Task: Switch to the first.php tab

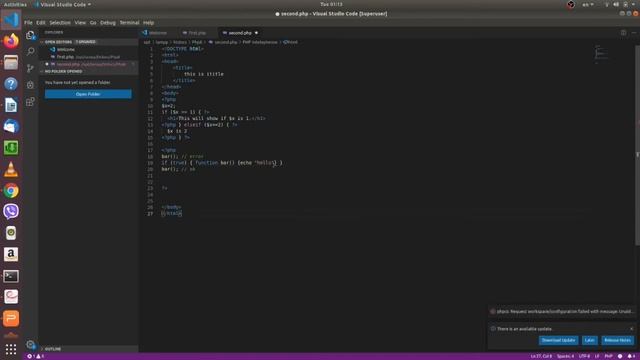Action: tap(197, 33)
